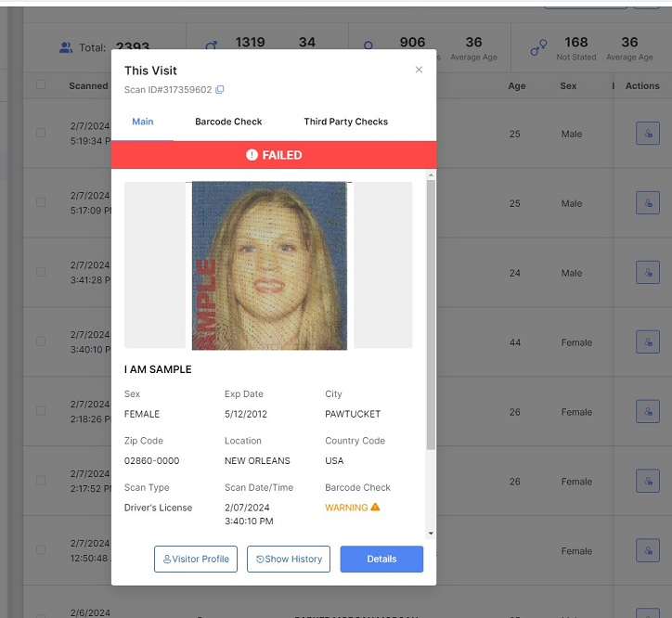
Task: Click the Total visitors people icon
Action: point(66,47)
